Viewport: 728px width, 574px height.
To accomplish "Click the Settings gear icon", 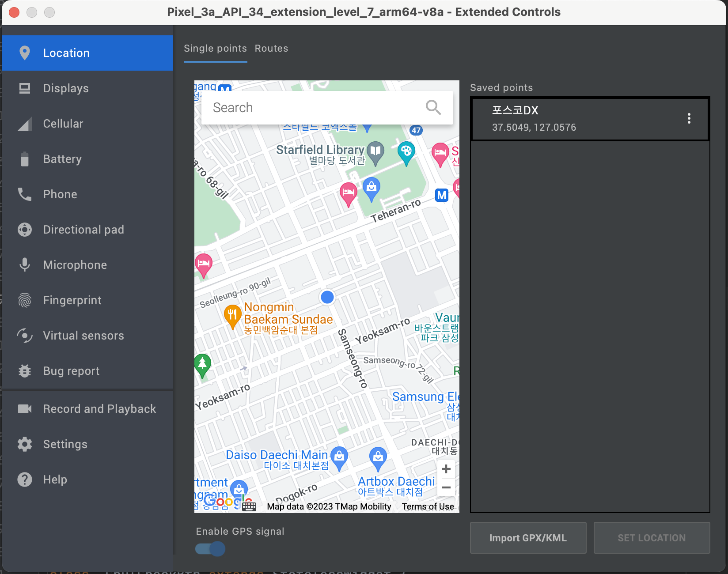I will click(x=25, y=444).
